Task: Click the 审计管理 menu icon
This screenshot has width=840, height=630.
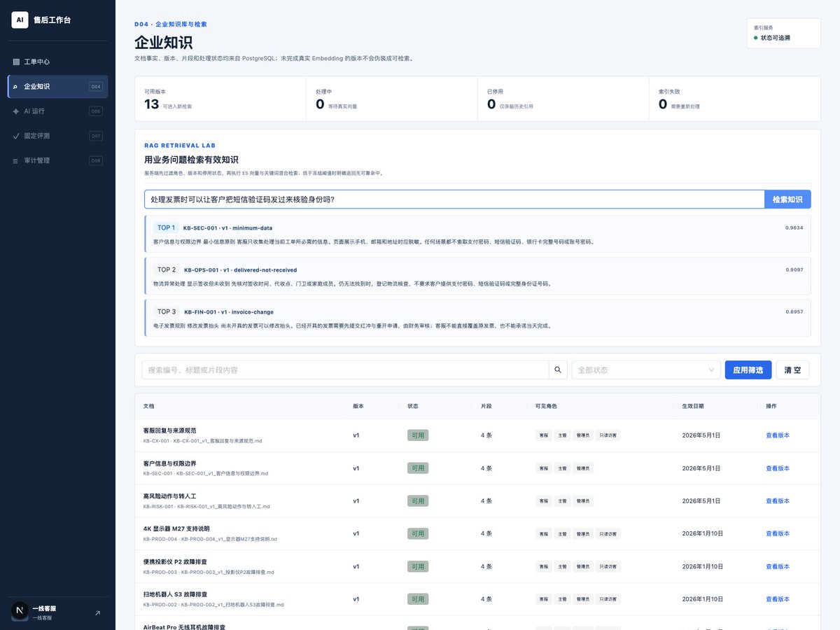Action: pyautogui.click(x=16, y=160)
